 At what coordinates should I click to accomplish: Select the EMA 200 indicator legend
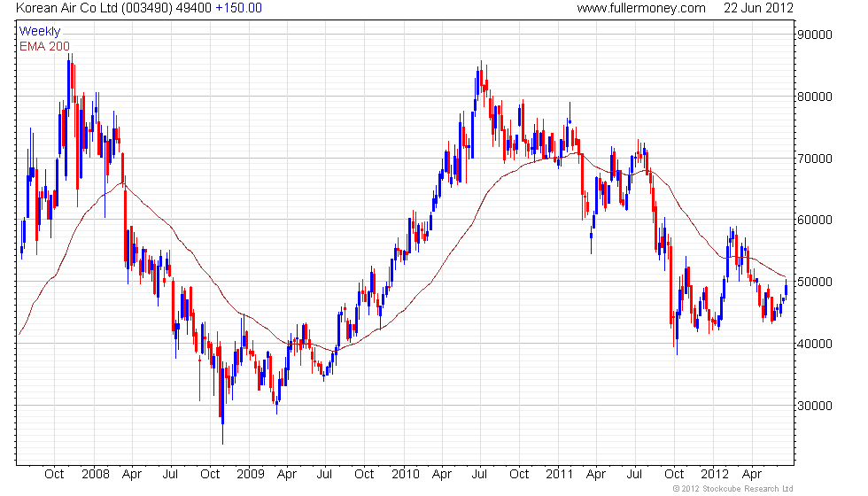[x=44, y=46]
